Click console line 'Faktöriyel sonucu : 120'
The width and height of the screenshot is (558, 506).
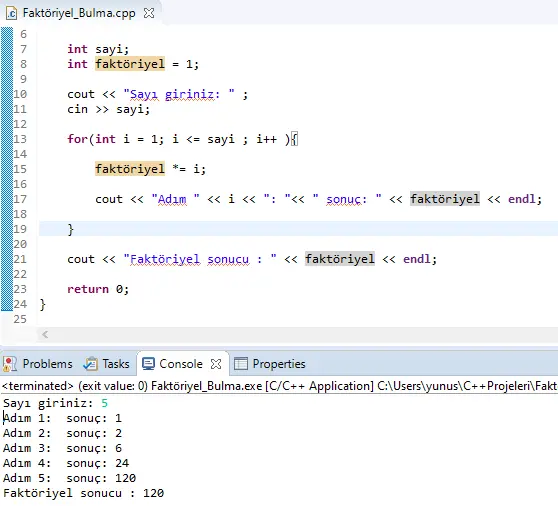click(x=83, y=493)
